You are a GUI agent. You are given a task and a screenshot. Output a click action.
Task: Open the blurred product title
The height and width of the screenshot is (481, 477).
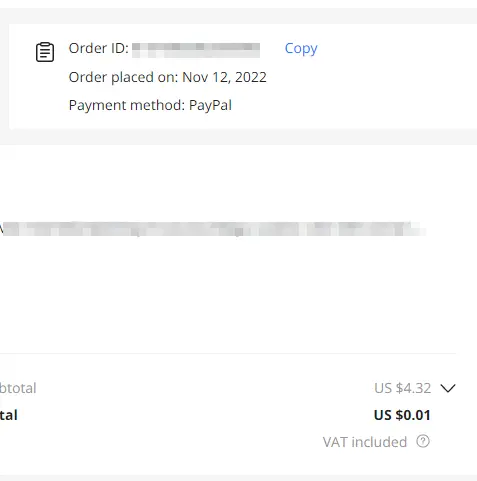[x=213, y=229]
